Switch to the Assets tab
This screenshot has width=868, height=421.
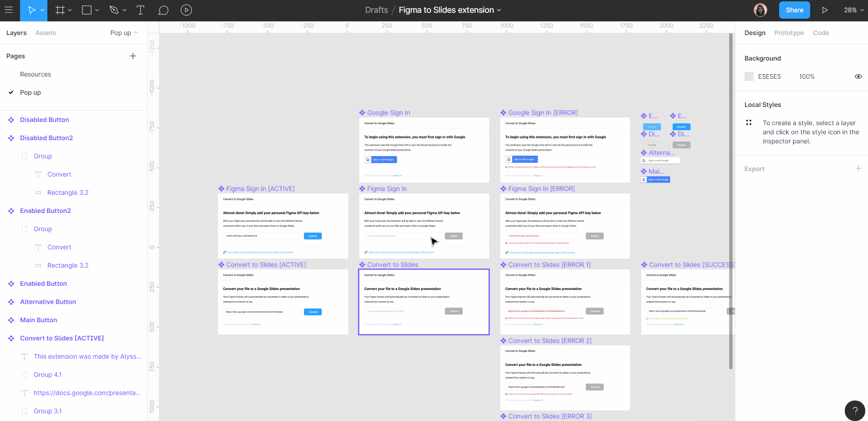(46, 33)
